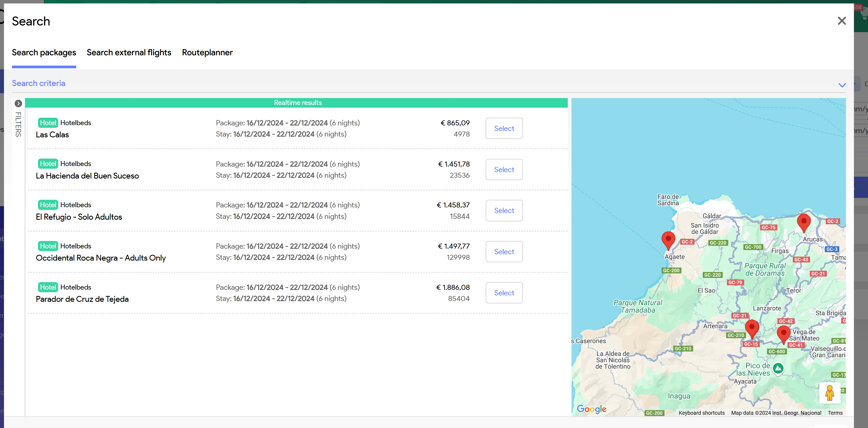Open map Keyboard shortcuts link
868x428 pixels.
(701, 413)
